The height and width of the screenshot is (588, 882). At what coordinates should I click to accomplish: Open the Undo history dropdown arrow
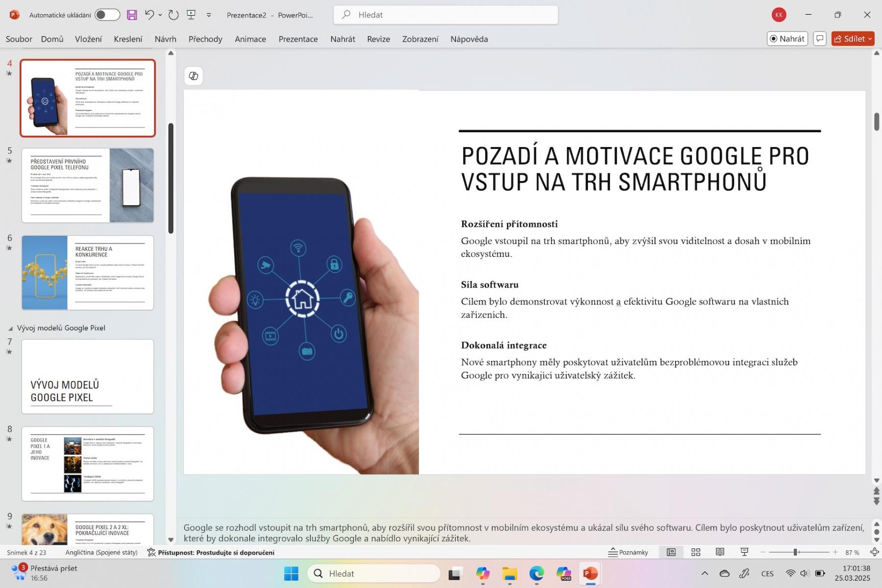160,15
